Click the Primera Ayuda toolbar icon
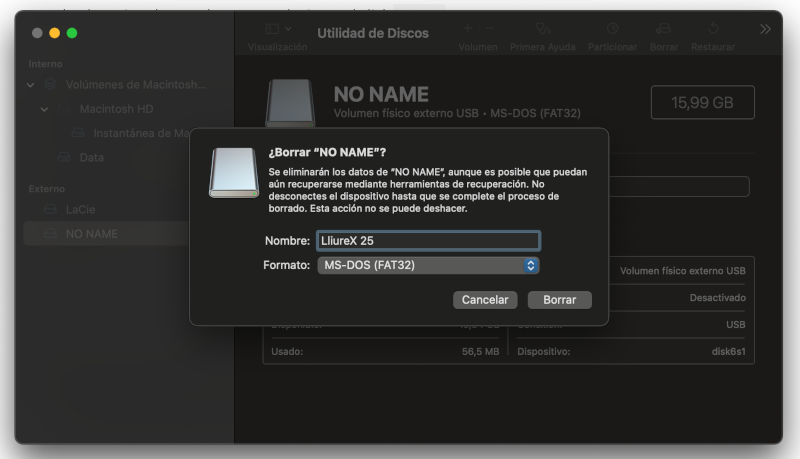The width and height of the screenshot is (800, 459). point(542,29)
